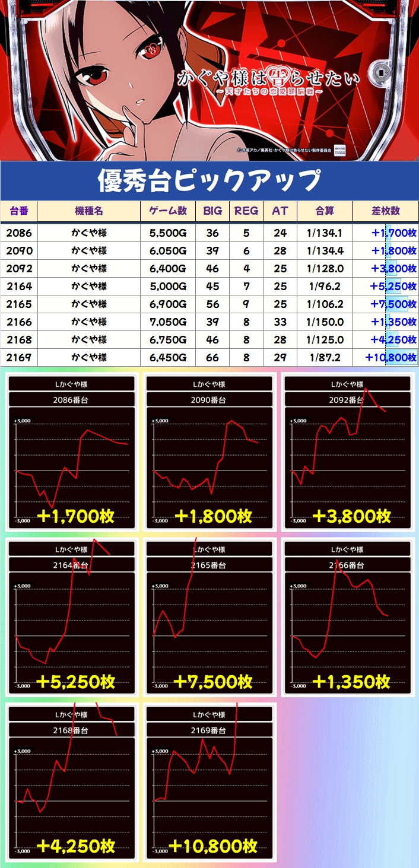This screenshot has height=868, width=419.
Task: View the 2092番台 slump graph
Action: (347, 453)
